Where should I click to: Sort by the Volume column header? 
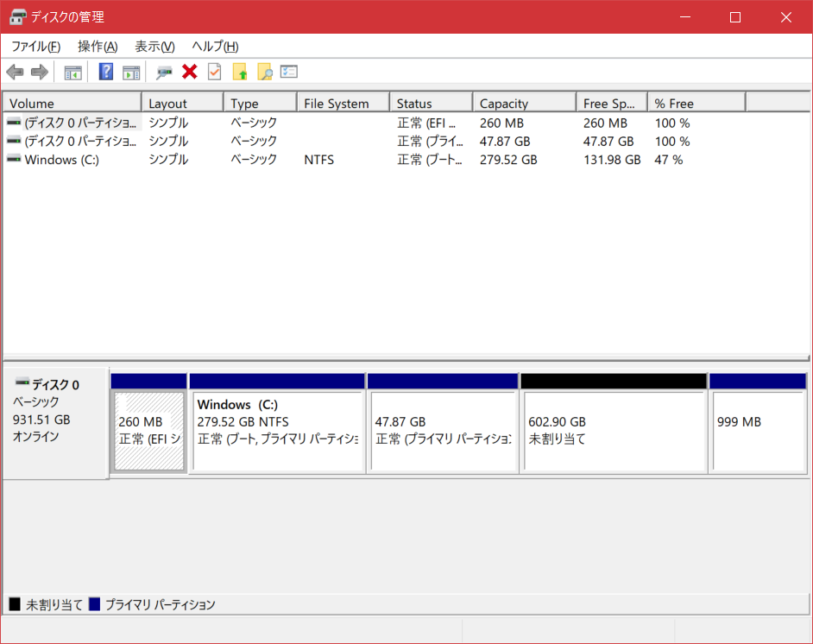click(72, 104)
